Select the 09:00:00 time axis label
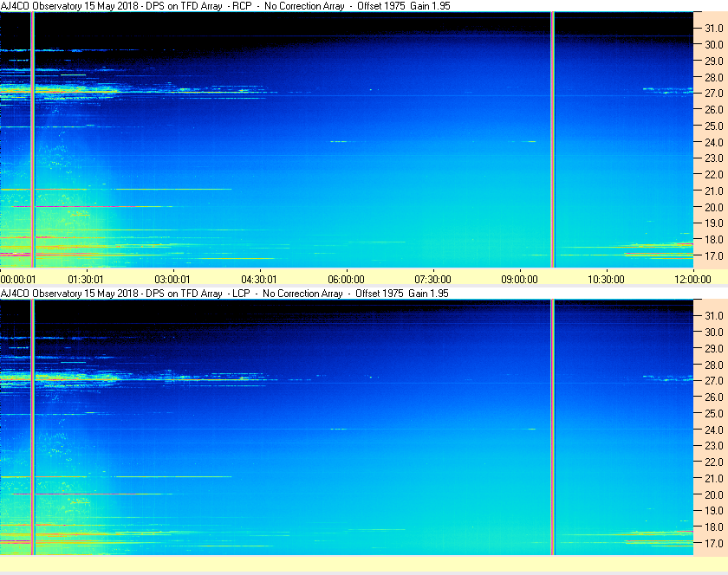Image resolution: width=728 pixels, height=575 pixels. [519, 280]
